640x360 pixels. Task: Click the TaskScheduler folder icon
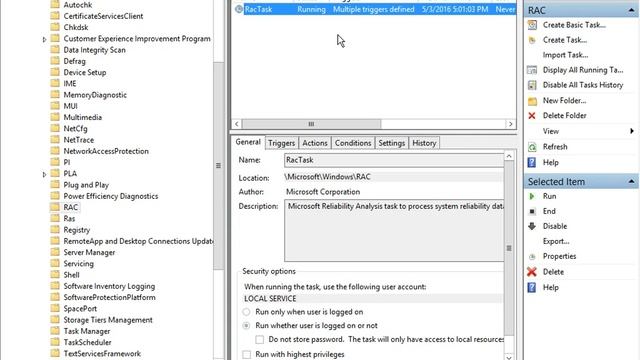click(55, 342)
